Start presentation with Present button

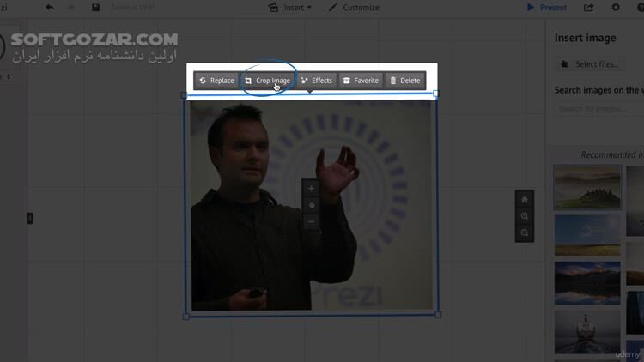tap(547, 8)
